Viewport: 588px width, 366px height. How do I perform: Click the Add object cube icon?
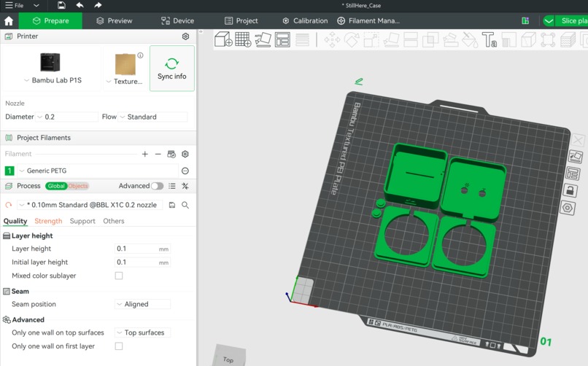[223, 39]
